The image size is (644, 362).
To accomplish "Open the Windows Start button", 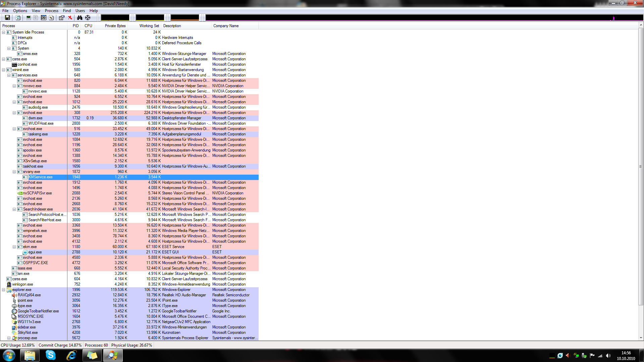I will coord(9,355).
